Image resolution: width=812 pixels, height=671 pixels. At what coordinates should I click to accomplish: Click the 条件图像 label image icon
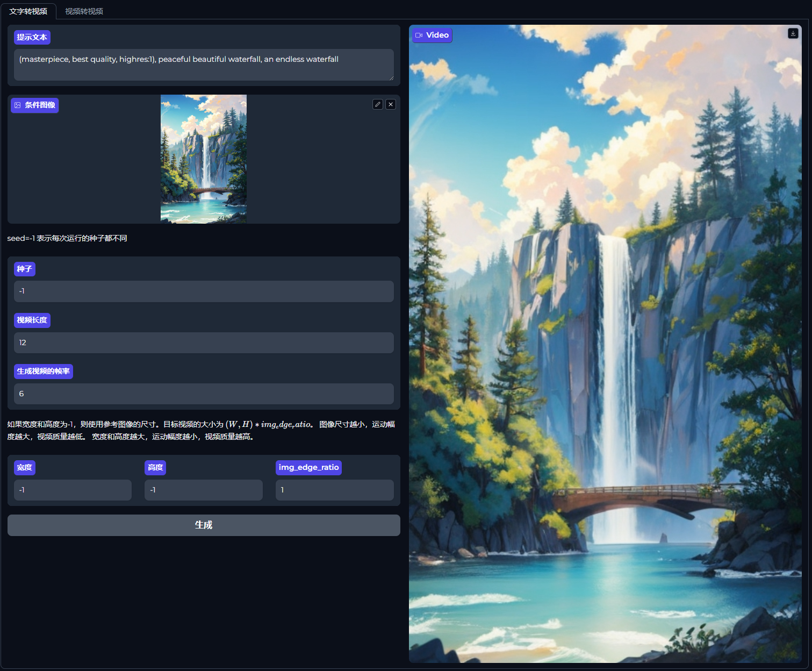pyautogui.click(x=18, y=105)
